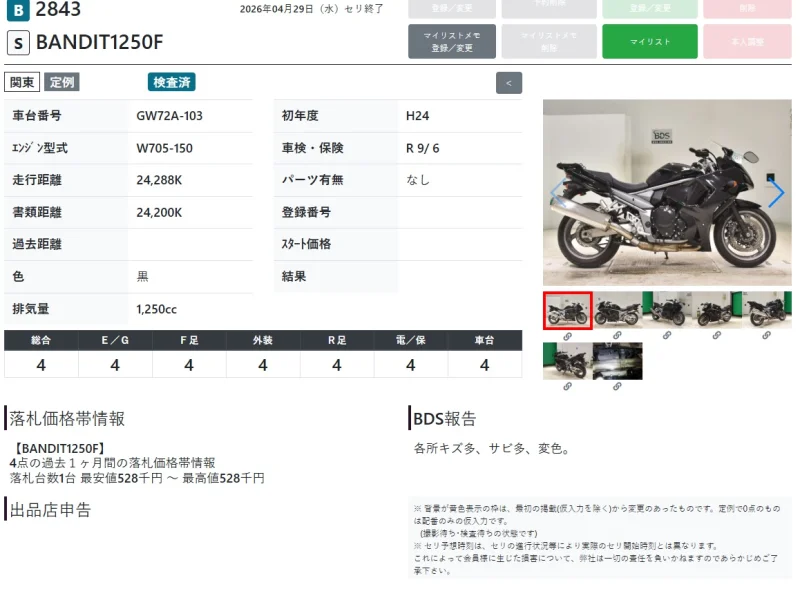The width and height of the screenshot is (800, 600).
Task: Click the 結果 row label
Action: [294, 277]
